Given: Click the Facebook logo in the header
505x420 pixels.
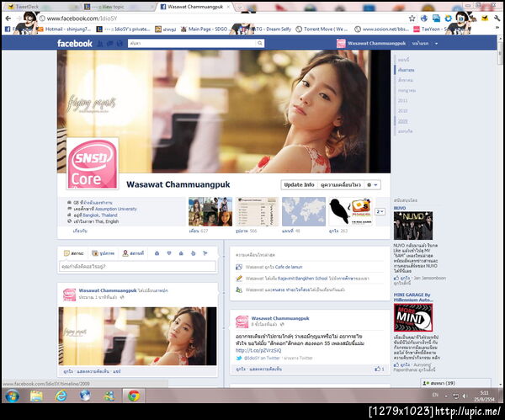Looking at the screenshot, I should pyautogui.click(x=75, y=44).
